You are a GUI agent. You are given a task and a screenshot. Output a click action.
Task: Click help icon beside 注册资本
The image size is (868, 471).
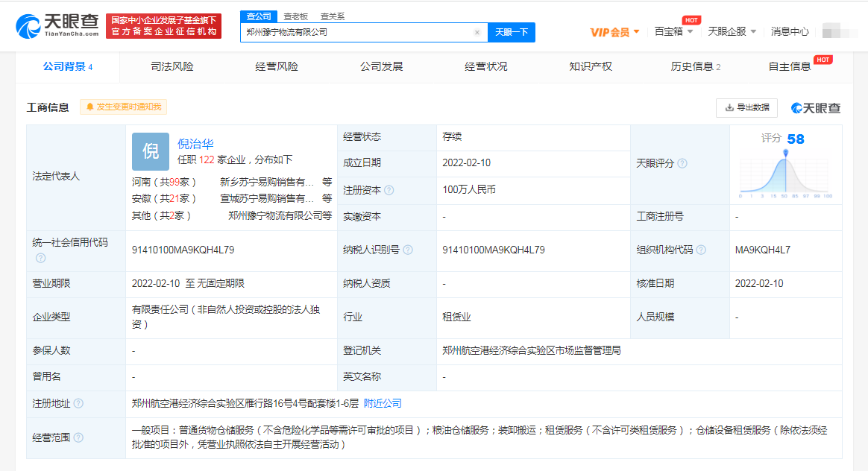click(389, 190)
